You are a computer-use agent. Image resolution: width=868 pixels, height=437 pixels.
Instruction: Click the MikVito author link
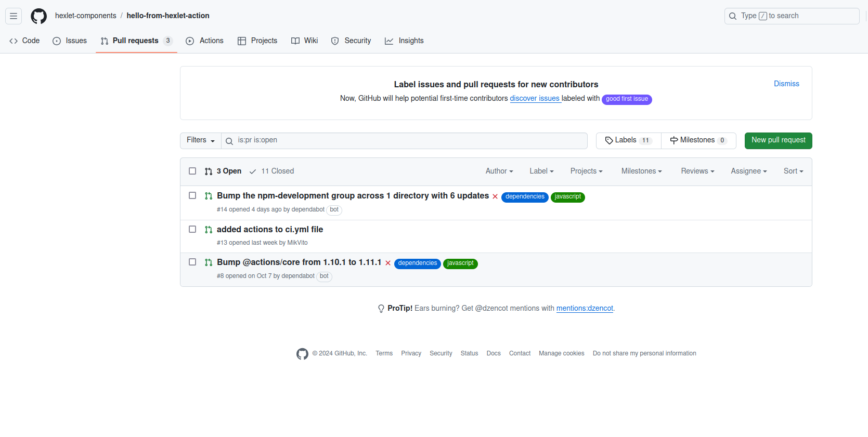(297, 243)
